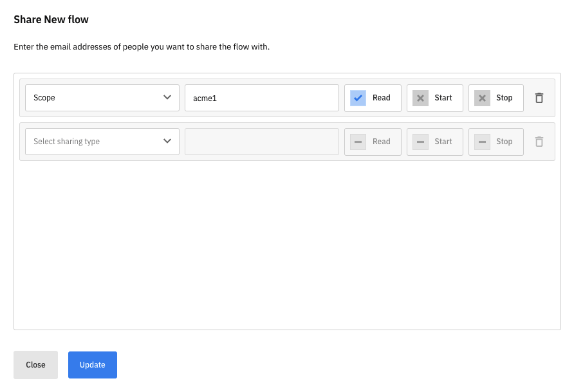The width and height of the screenshot is (574, 392).
Task: Click the chevron arrow of the Scope dropdown
Action: pos(167,98)
